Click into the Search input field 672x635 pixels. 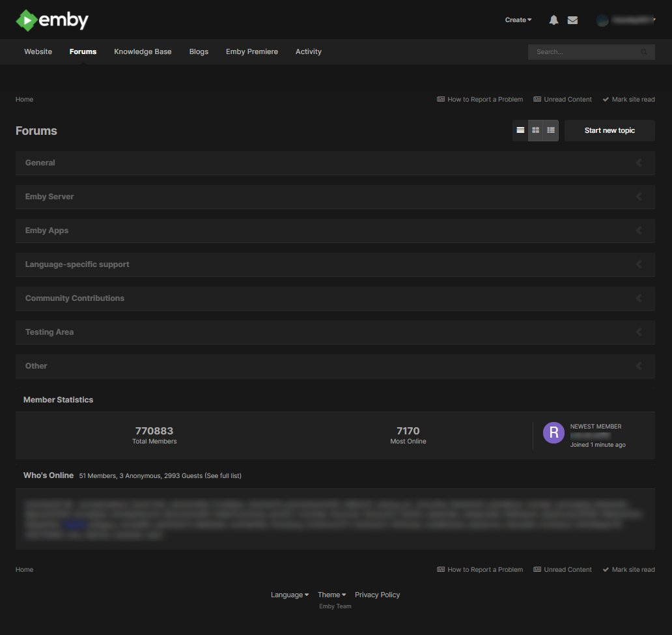point(583,52)
